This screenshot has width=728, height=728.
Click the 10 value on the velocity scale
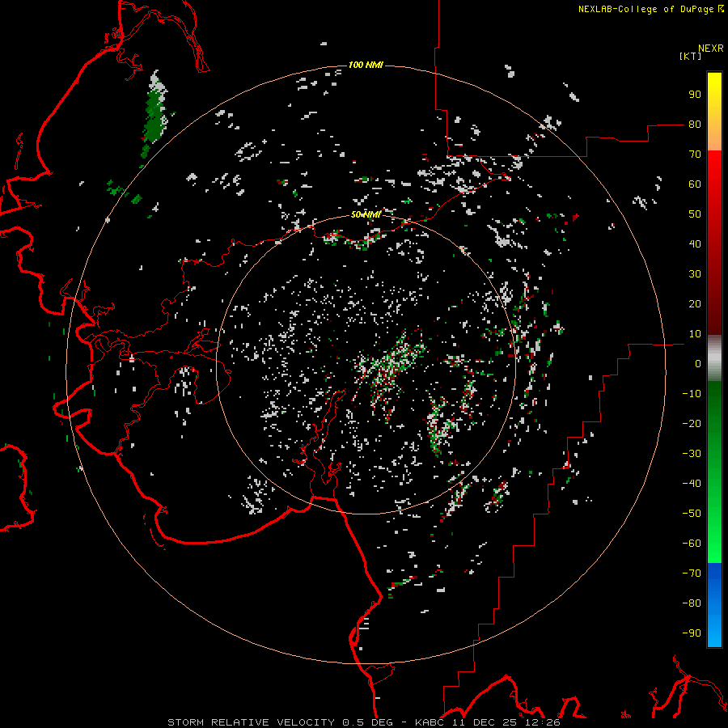click(x=695, y=334)
